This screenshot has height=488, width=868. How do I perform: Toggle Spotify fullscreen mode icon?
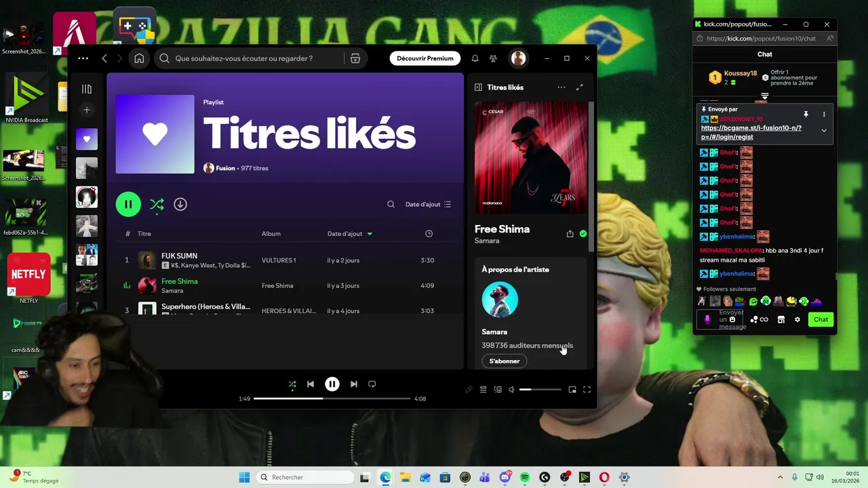pos(587,390)
